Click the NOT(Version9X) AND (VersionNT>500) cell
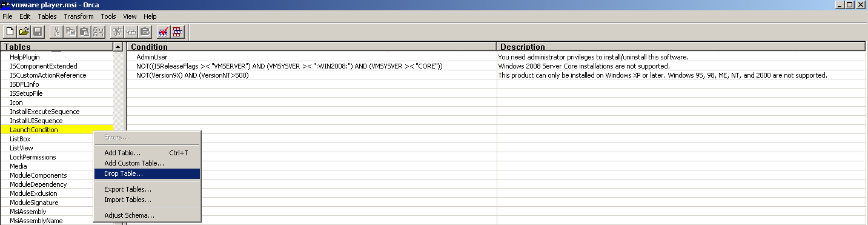The height and width of the screenshot is (225, 868). pos(312,75)
